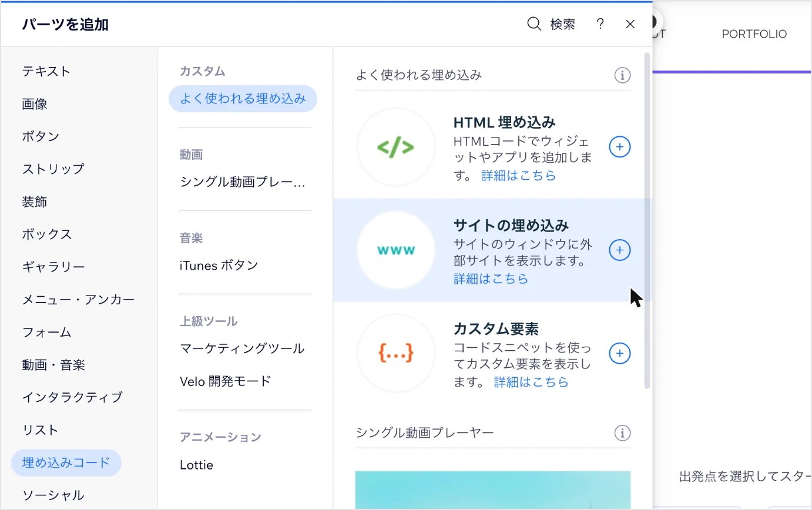This screenshot has width=812, height=510.
Task: Click the カスタム要素 title
Action: pos(496,328)
